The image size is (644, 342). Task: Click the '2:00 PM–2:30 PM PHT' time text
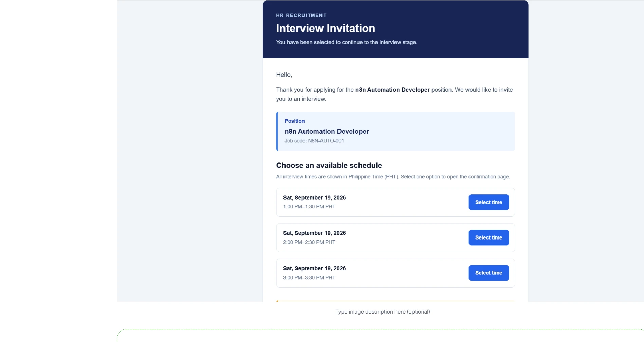pyautogui.click(x=309, y=242)
